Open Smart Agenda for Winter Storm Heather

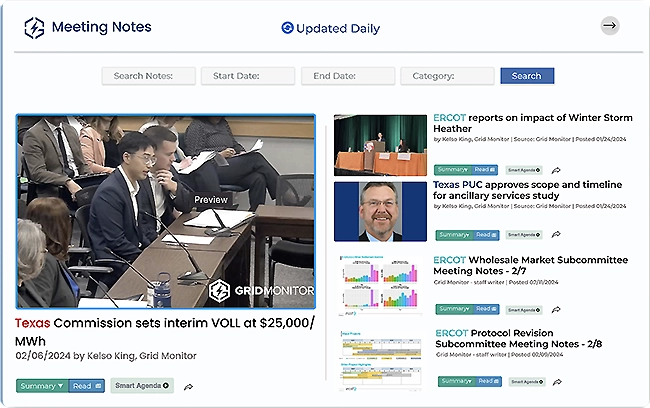(524, 170)
